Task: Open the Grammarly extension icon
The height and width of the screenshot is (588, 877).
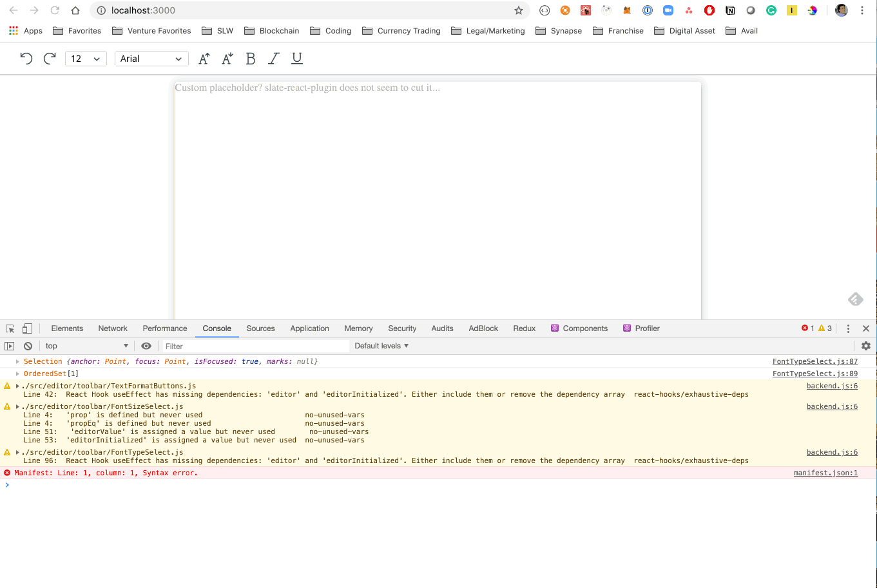Action: [771, 10]
